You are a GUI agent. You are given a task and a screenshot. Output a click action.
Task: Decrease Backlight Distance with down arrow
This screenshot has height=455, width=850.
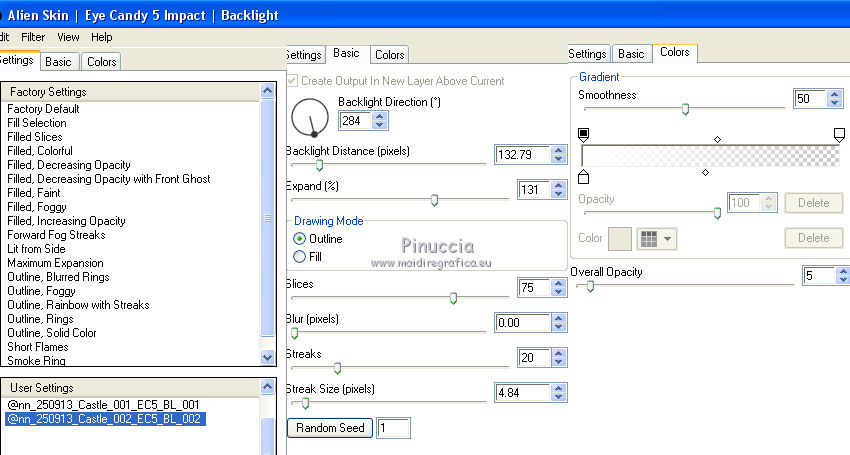click(x=558, y=159)
